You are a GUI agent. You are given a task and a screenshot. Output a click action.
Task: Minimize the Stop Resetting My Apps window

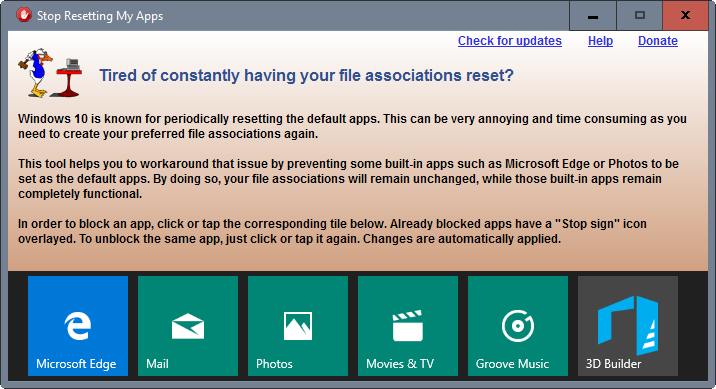pyautogui.click(x=593, y=16)
